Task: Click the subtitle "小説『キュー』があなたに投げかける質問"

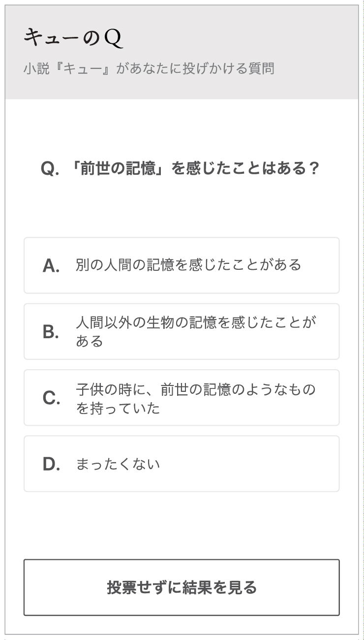Action: click(x=149, y=68)
